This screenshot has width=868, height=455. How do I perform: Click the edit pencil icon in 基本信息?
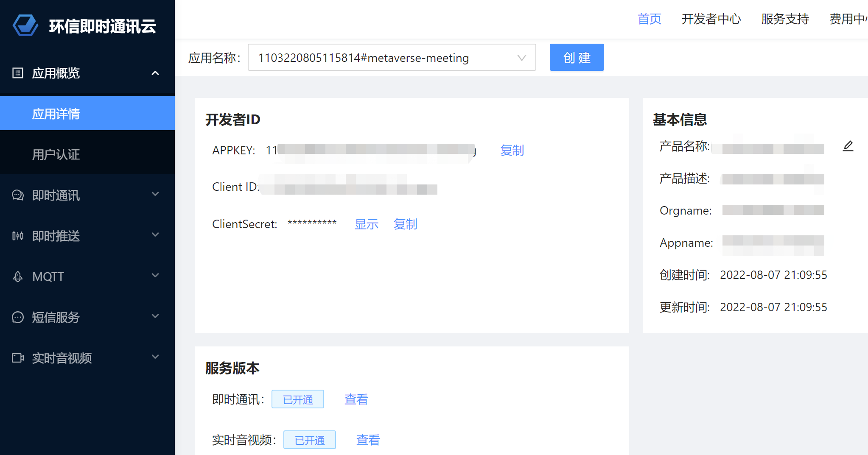(x=848, y=146)
